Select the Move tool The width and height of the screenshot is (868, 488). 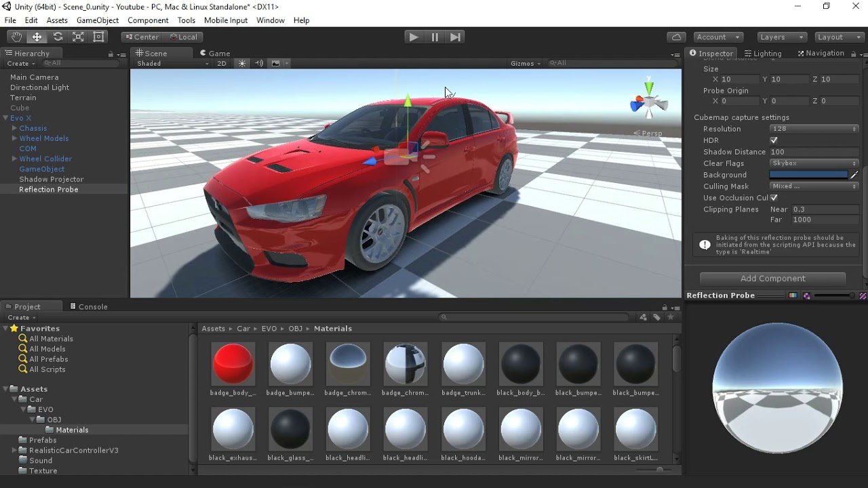click(x=37, y=37)
